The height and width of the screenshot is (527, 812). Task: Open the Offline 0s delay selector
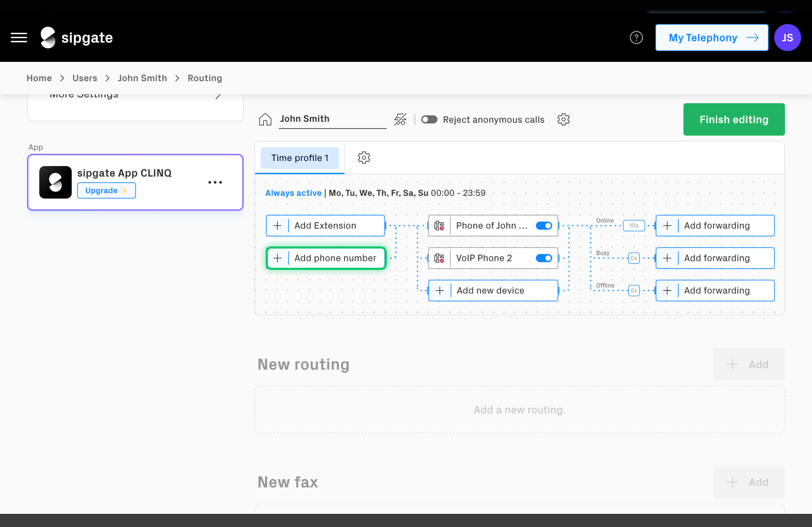tap(634, 290)
